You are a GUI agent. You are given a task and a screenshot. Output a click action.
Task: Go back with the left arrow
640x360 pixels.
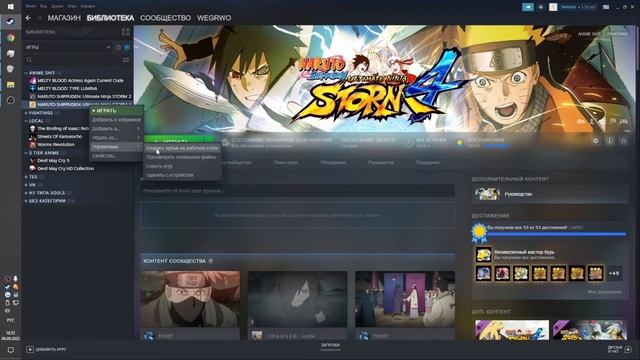tap(28, 18)
